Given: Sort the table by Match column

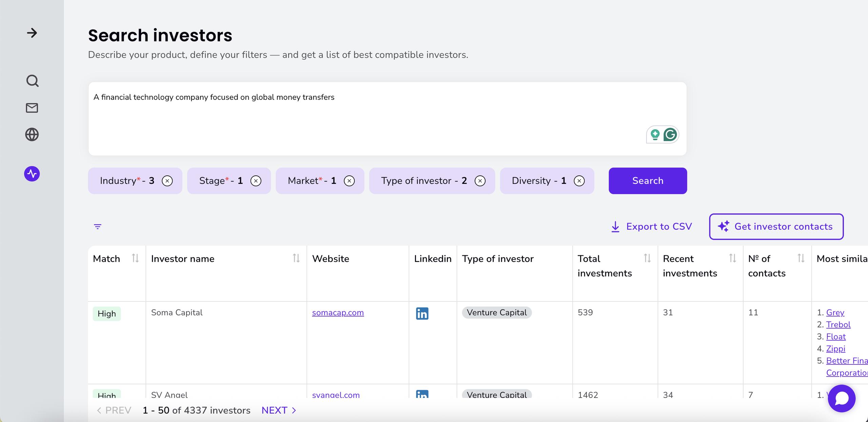Looking at the screenshot, I should pos(135,258).
